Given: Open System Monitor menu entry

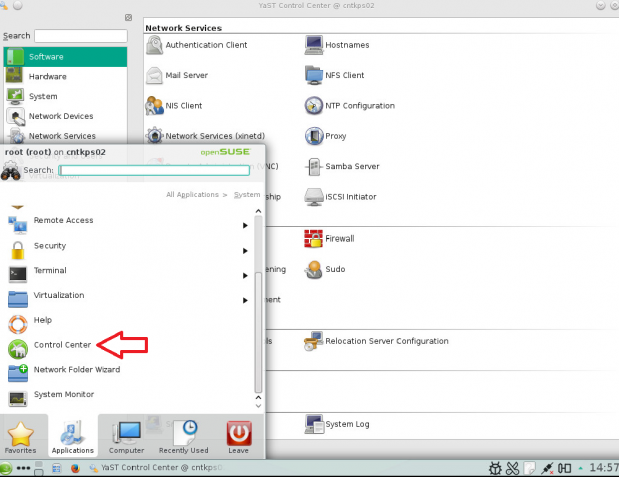Looking at the screenshot, I should pyautogui.click(x=63, y=395).
